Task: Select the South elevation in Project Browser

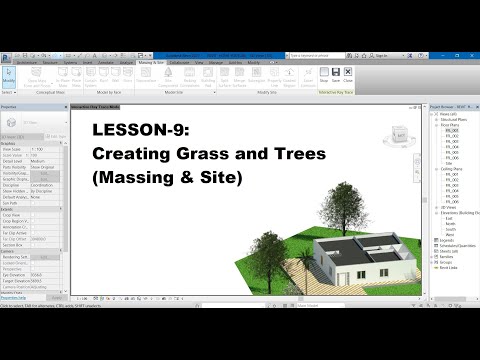Action: pyautogui.click(x=451, y=229)
